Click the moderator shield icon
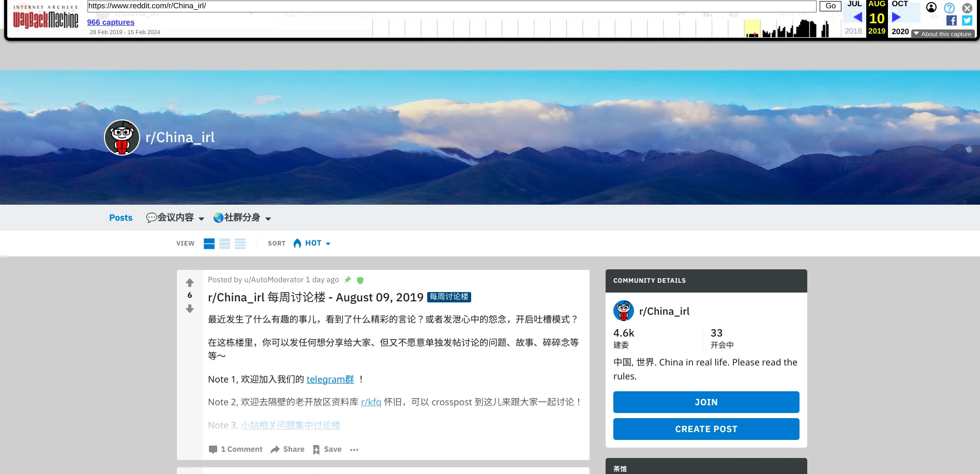 click(x=360, y=280)
